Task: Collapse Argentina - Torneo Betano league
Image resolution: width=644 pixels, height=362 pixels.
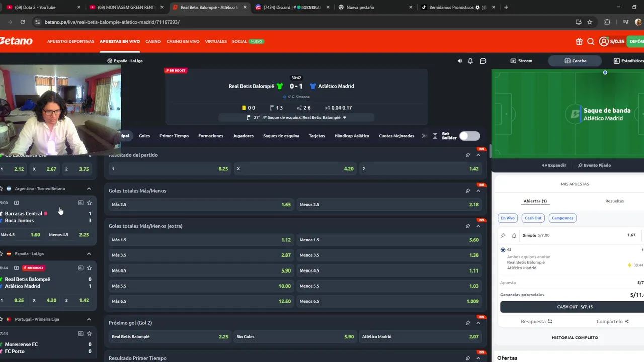Action: pos(89,189)
